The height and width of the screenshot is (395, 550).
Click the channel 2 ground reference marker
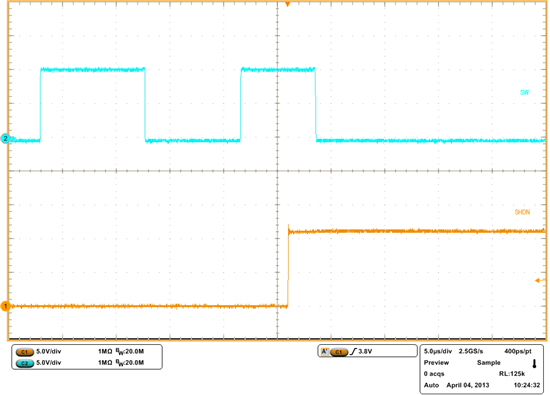tap(5, 139)
